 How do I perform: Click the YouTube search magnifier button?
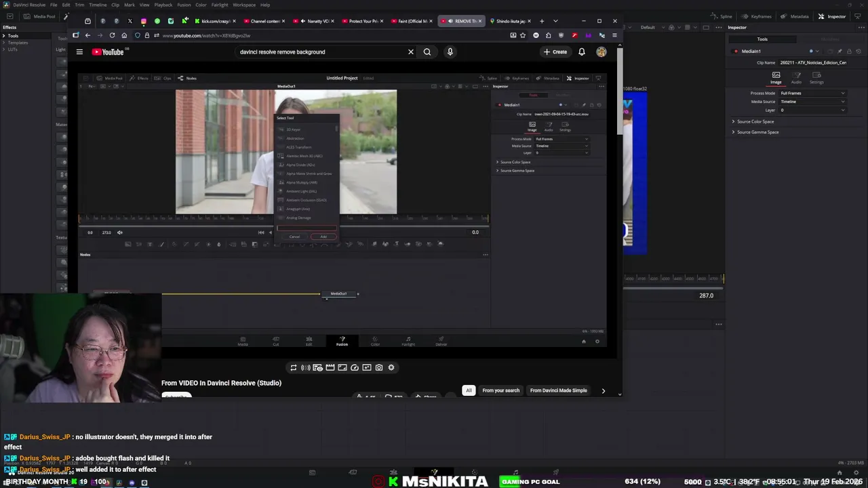tap(427, 52)
